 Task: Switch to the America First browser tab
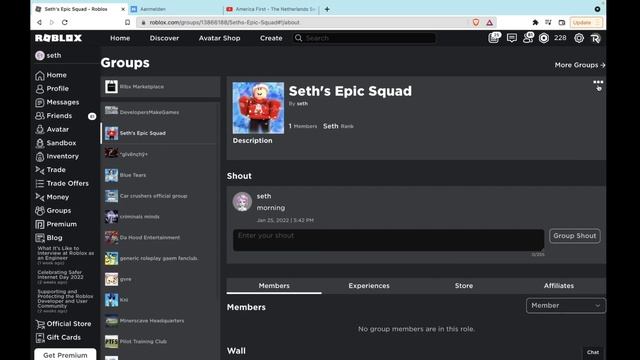pos(271,9)
